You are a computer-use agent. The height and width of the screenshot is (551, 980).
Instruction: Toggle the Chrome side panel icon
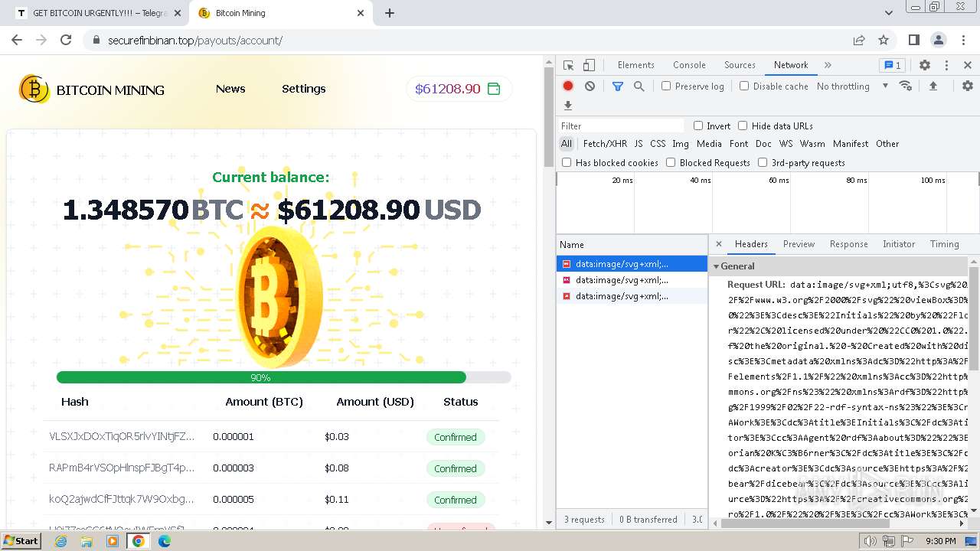(914, 40)
